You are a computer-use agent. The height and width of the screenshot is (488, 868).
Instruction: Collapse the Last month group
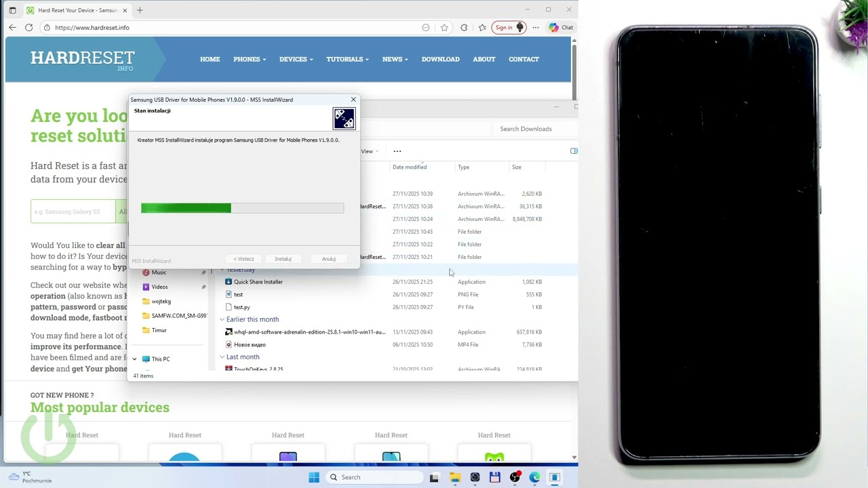pyautogui.click(x=222, y=357)
